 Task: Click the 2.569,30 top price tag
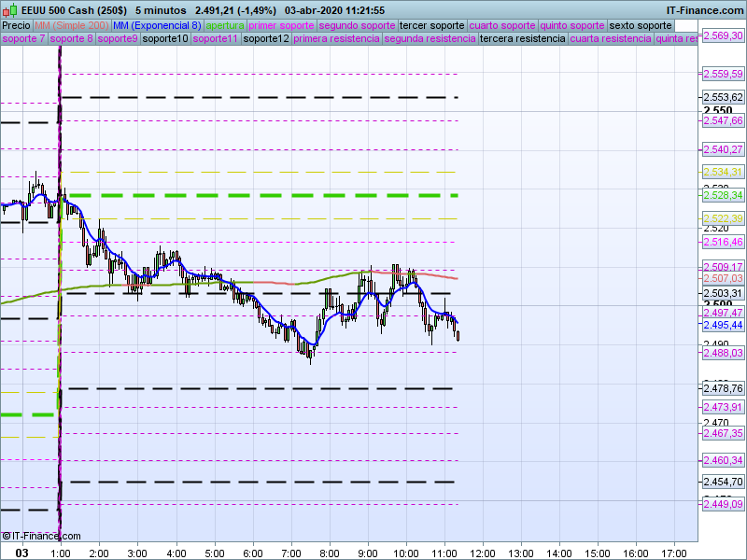[x=723, y=35]
